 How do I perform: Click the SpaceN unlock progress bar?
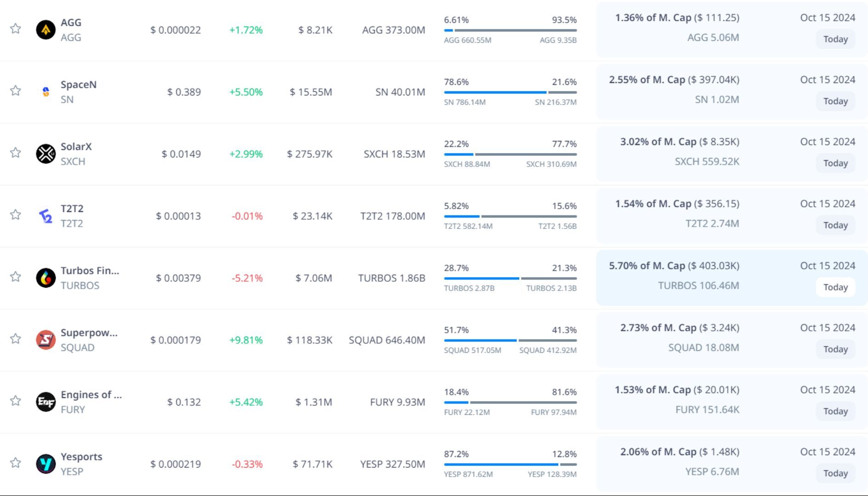[x=510, y=92]
